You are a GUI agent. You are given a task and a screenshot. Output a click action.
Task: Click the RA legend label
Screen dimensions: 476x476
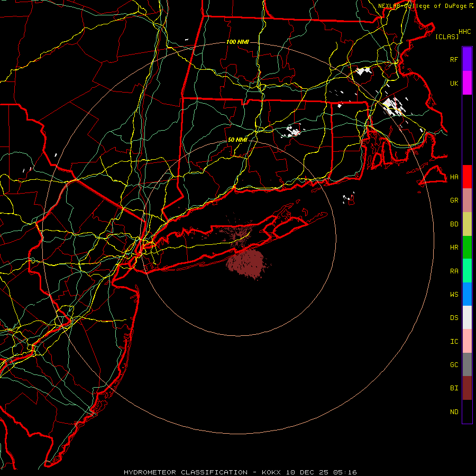coord(454,271)
